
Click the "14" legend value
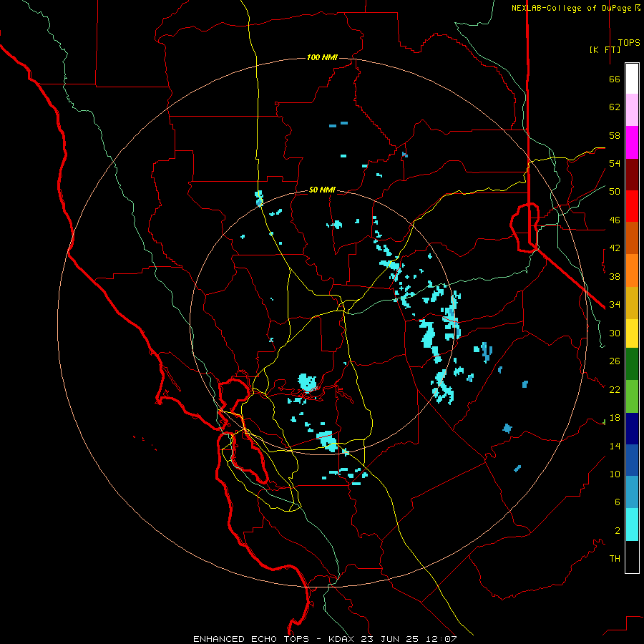pyautogui.click(x=615, y=446)
